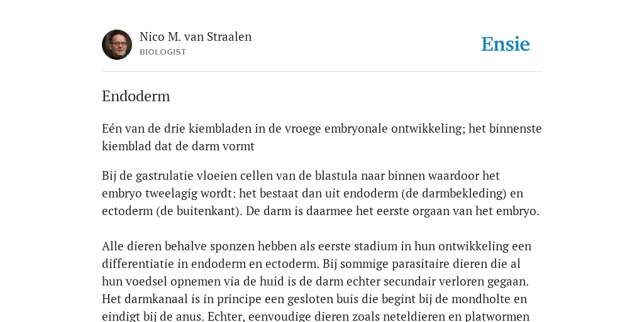Select the BIOLOGIST label under the author
The image size is (644, 322).
pyautogui.click(x=163, y=52)
